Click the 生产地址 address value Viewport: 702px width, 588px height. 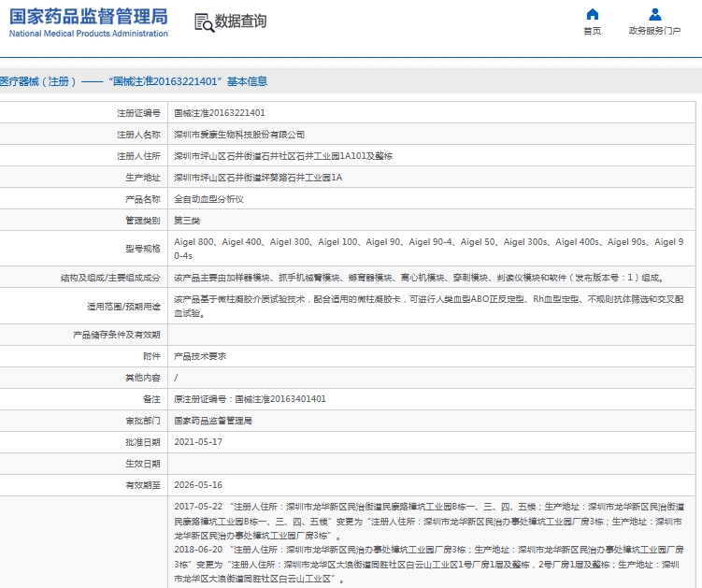coord(258,178)
